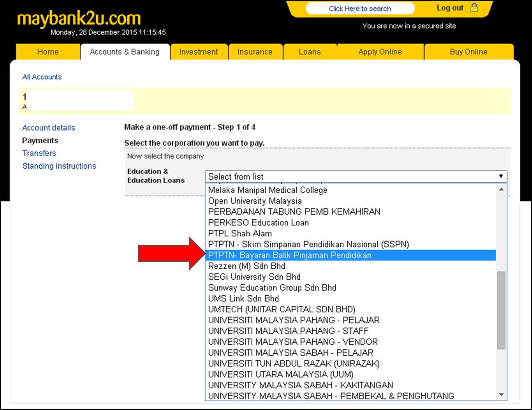Open the Home tab
The height and width of the screenshot is (410, 532).
pos(48,52)
